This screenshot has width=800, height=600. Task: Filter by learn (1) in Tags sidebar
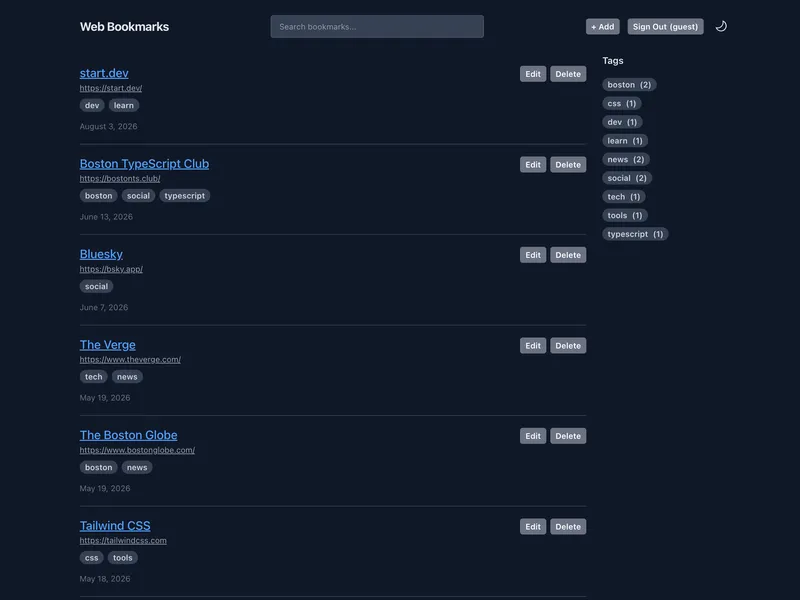pos(625,140)
